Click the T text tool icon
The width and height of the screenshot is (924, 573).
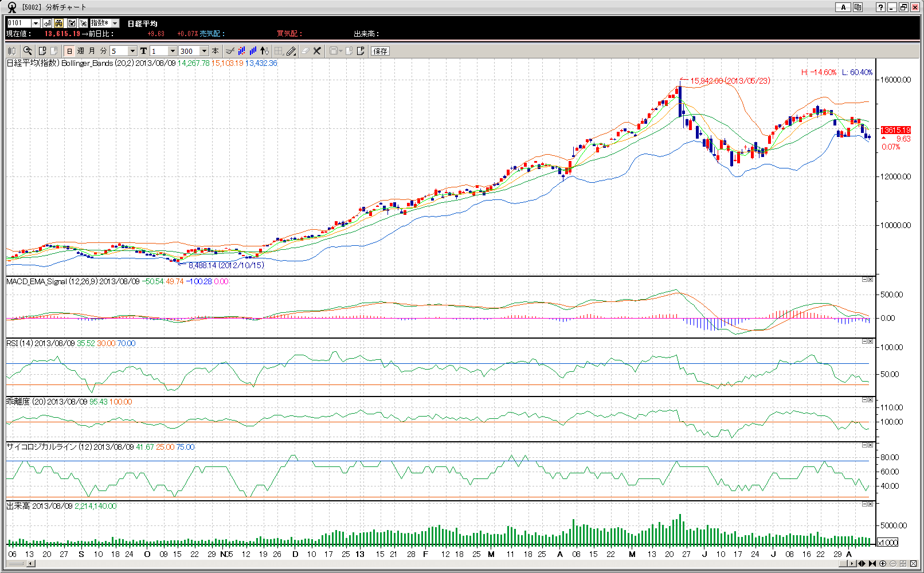(143, 51)
